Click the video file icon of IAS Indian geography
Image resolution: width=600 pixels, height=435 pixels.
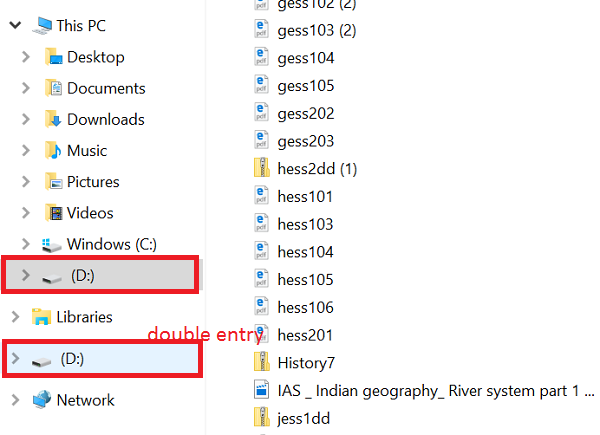tap(262, 389)
